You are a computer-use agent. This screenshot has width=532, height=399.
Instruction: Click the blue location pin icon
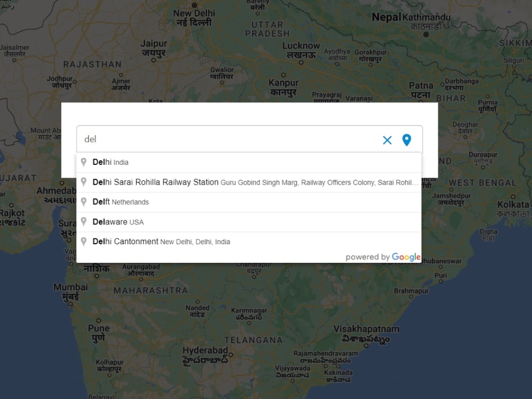(x=406, y=140)
